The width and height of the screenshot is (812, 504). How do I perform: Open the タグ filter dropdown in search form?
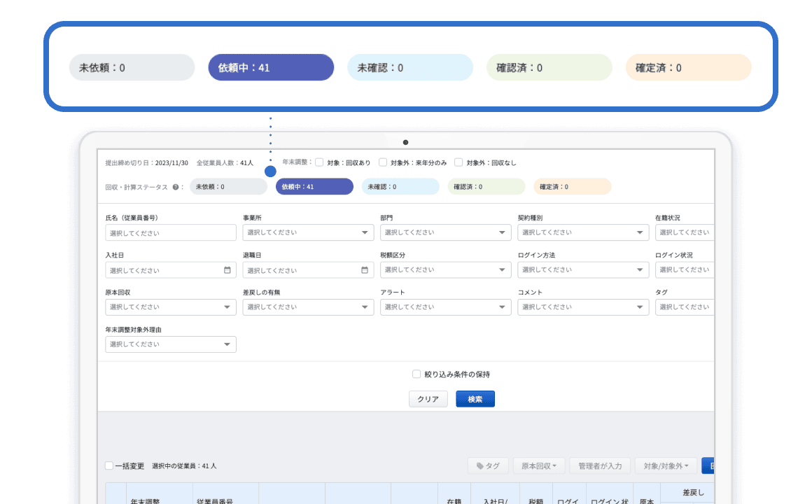coord(685,307)
